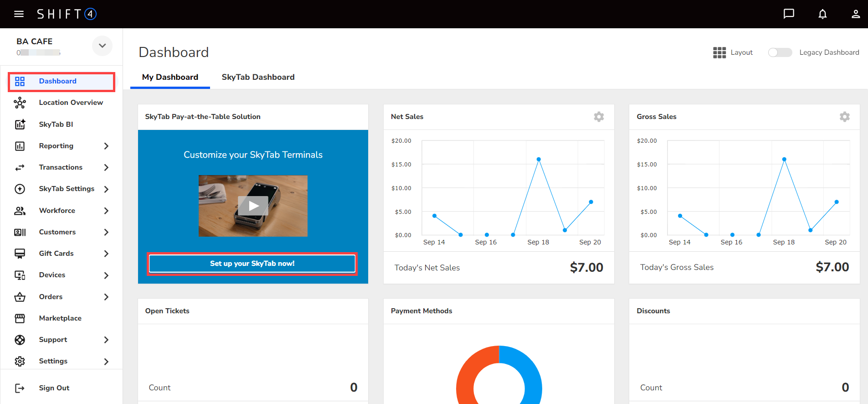Enable the Legacy Dashboard toggle

click(780, 52)
